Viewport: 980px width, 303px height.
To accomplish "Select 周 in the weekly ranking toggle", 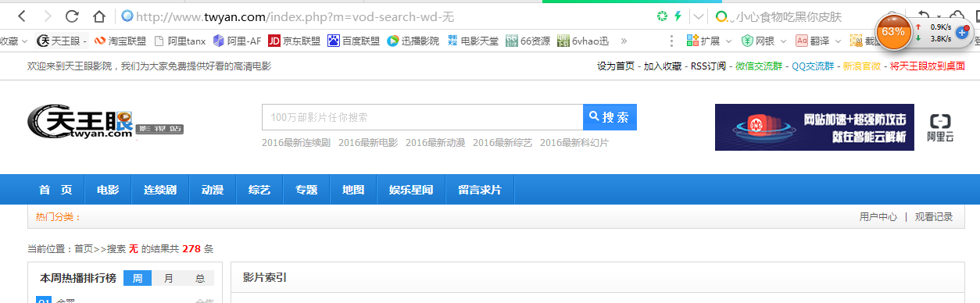I will pos(138,279).
